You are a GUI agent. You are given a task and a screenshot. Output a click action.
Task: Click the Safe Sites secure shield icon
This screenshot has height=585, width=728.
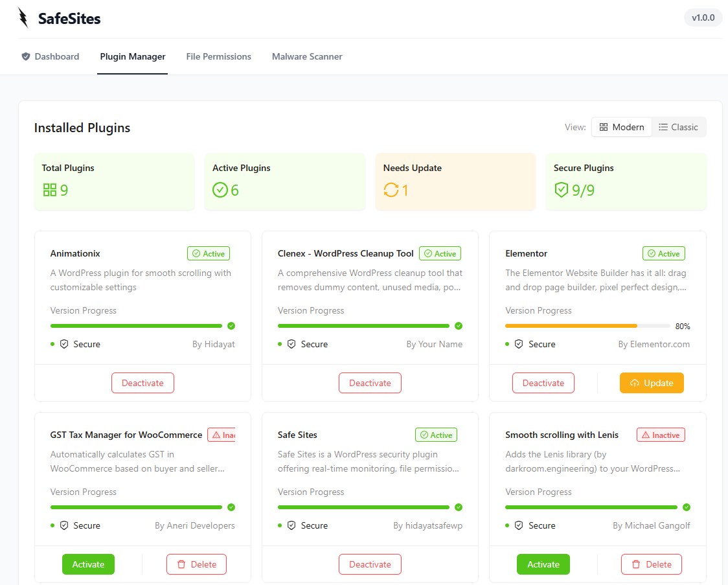pos(291,525)
